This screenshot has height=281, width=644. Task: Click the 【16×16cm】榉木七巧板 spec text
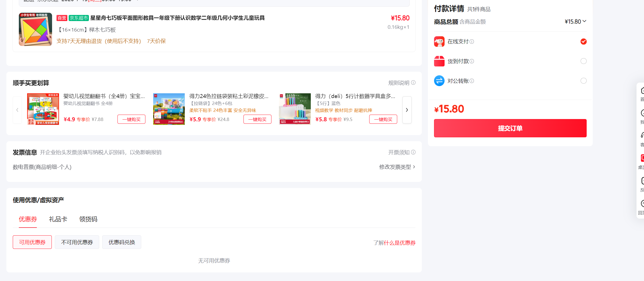(x=86, y=30)
